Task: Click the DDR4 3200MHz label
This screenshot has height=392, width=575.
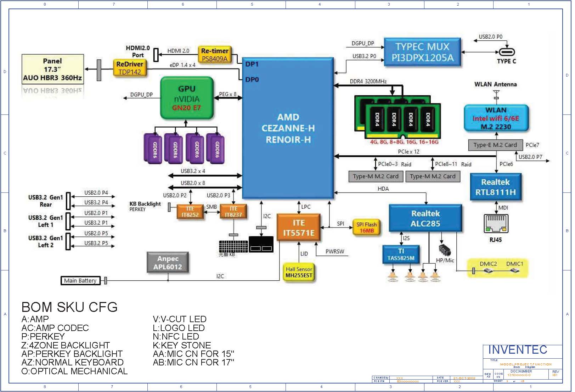Action: [368, 81]
